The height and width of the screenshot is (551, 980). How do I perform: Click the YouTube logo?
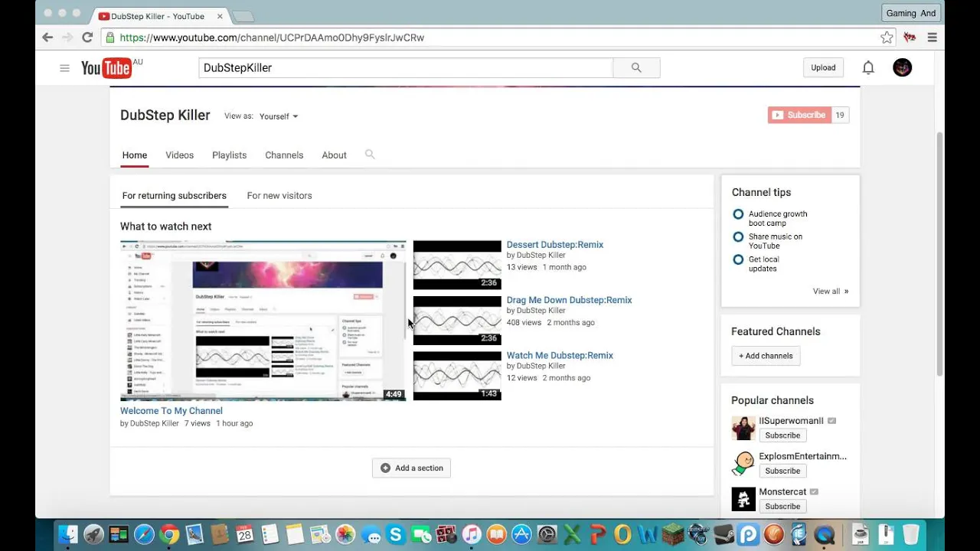tap(106, 68)
